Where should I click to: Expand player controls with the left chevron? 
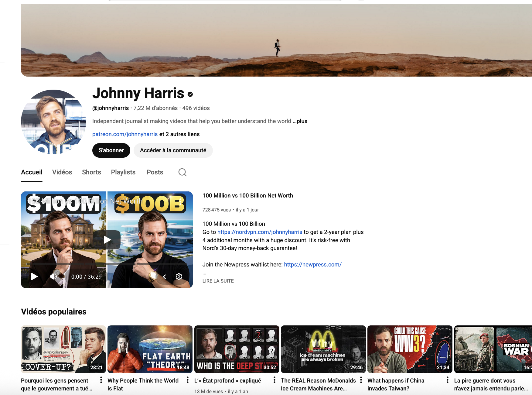pyautogui.click(x=165, y=276)
